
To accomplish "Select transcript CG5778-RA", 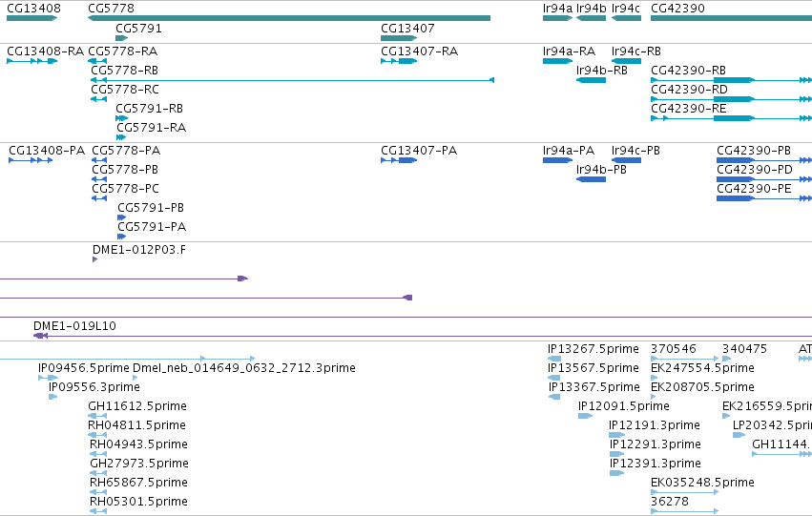I will tap(123, 52).
